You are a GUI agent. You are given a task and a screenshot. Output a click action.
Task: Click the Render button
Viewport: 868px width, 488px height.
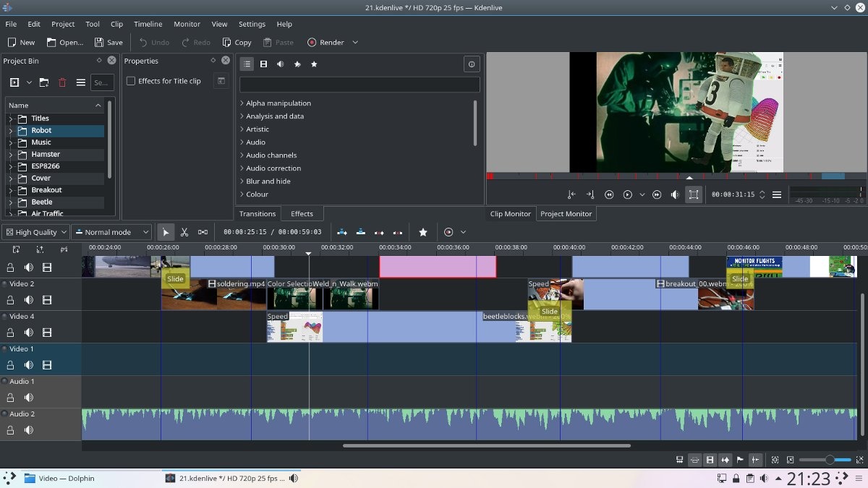(325, 43)
